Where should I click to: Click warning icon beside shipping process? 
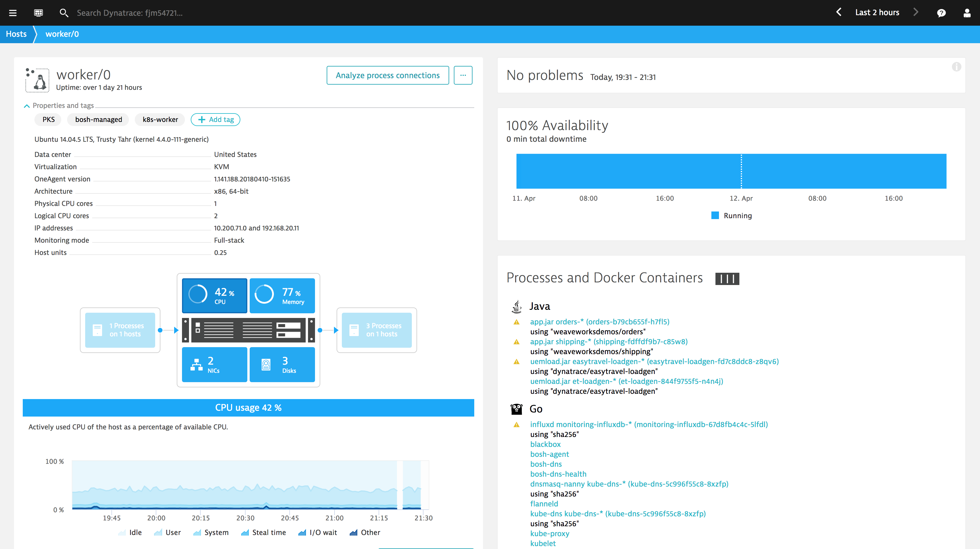tap(516, 342)
